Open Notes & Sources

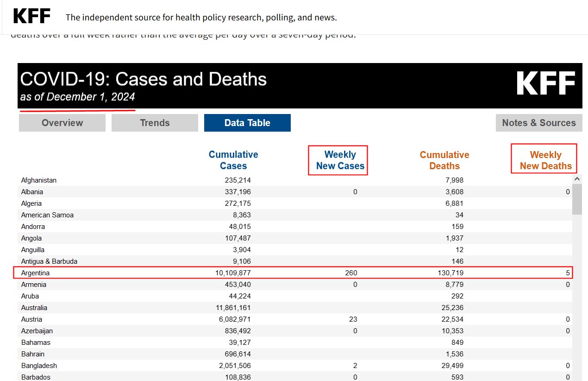539,123
